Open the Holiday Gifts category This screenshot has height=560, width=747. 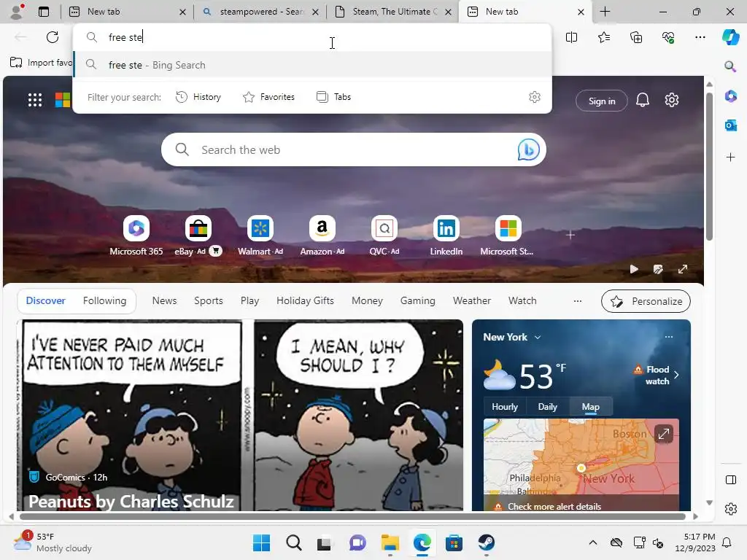(305, 301)
